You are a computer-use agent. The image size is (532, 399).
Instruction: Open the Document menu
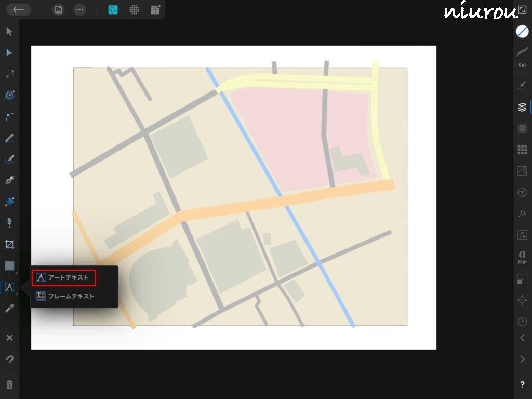(x=59, y=10)
